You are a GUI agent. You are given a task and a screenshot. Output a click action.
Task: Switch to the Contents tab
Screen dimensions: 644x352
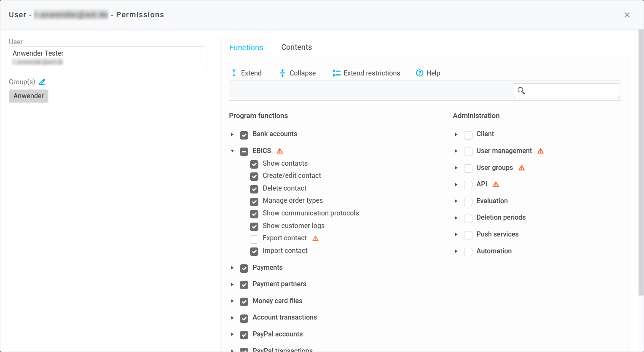(x=296, y=47)
